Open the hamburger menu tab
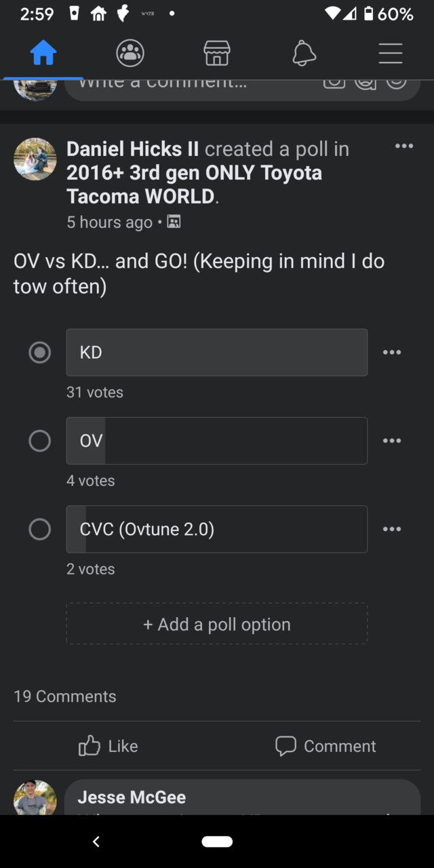Screen dimensions: 434x868 point(391,53)
